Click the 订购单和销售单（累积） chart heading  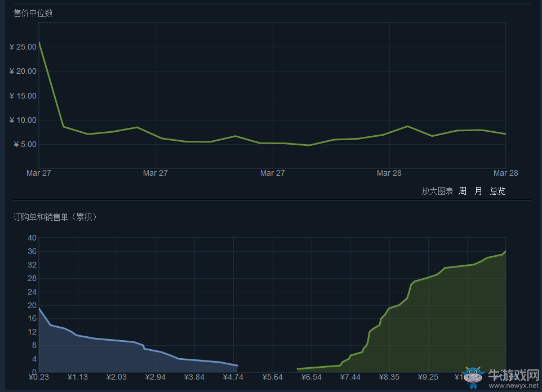point(55,217)
